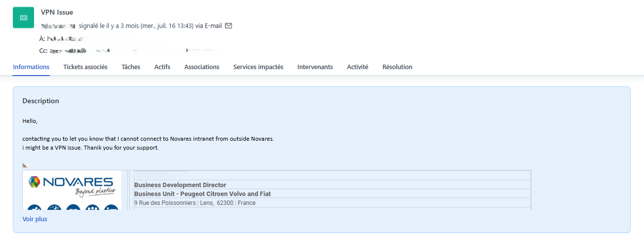The image size is (644, 240).
Task: Click the E-mail envelope source icon
Action: pos(228,25)
